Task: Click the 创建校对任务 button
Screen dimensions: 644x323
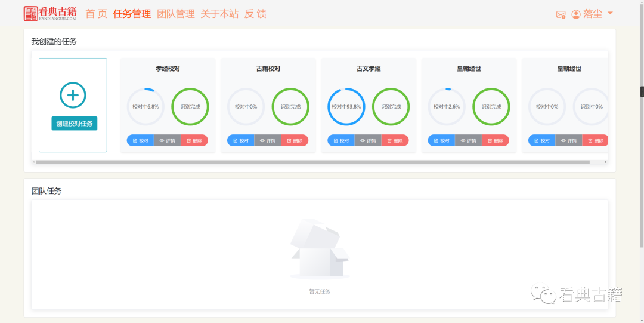Action: 75,124
